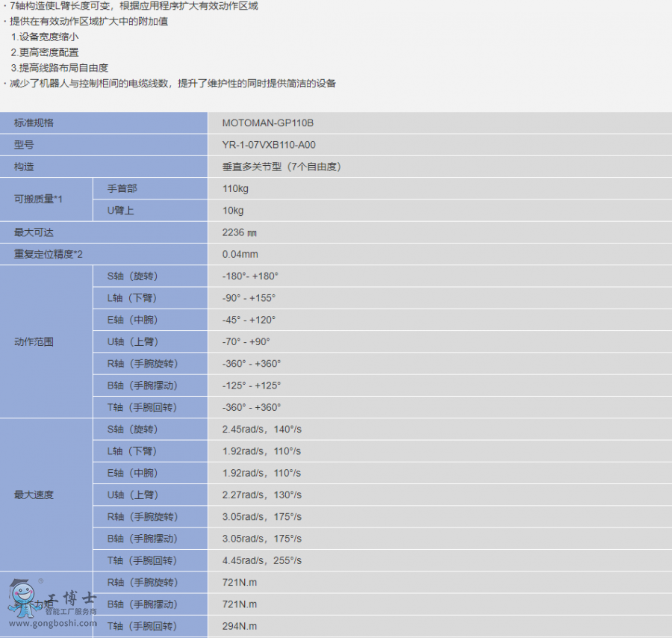Click the 4.45rad/s, 255°/s T-axis speed
This screenshot has width=672, height=638.
pos(261,560)
